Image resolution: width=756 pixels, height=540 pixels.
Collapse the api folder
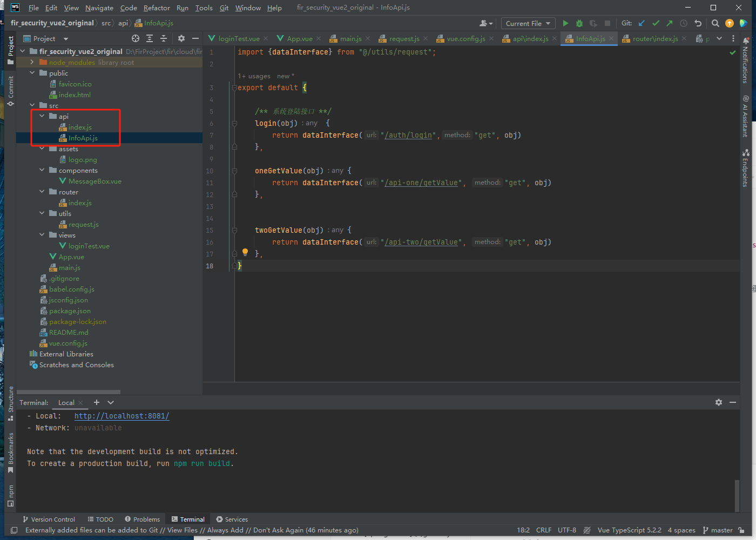[x=42, y=116]
